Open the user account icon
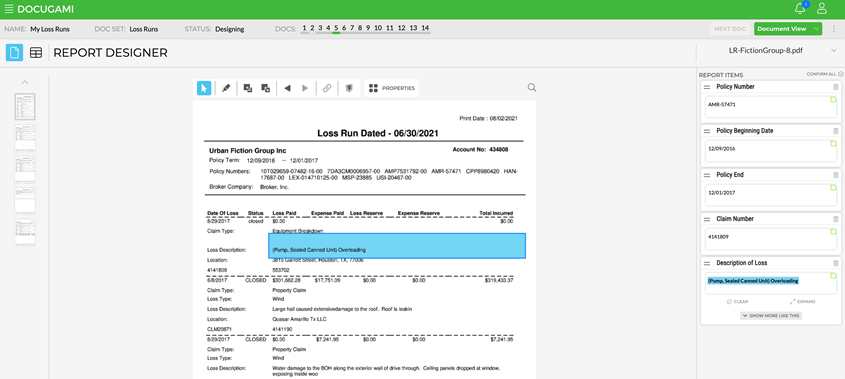 822,8
